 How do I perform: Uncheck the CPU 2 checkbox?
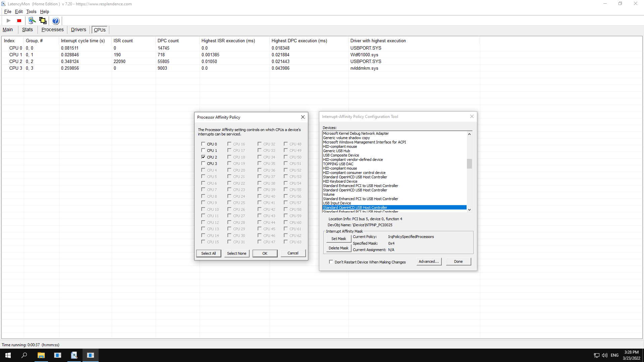[203, 157]
